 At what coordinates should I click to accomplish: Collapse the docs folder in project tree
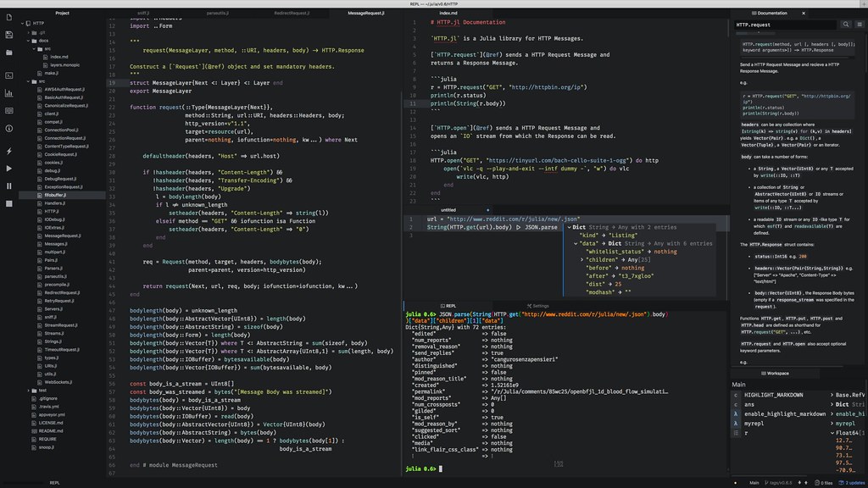click(28, 41)
